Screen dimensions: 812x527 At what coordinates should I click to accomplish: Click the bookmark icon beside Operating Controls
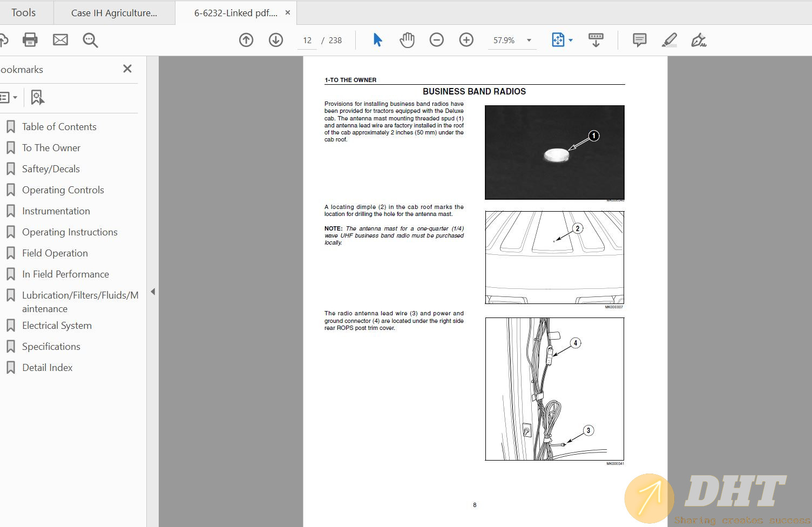[10, 190]
